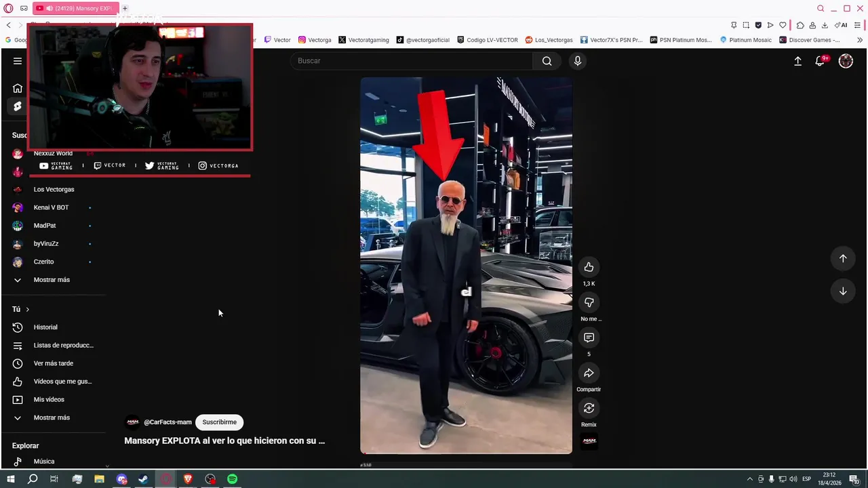Open Opera tab search magnifier
868x488 pixels.
click(821, 8)
